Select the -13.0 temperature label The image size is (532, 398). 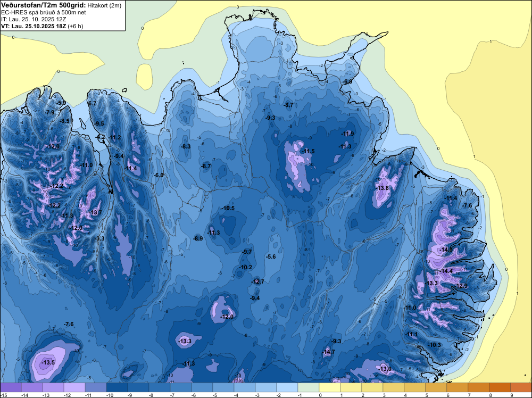tap(385, 369)
